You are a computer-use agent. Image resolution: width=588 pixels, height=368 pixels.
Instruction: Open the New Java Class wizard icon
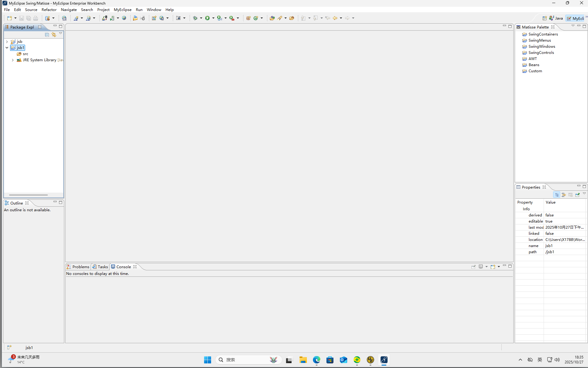(x=256, y=18)
